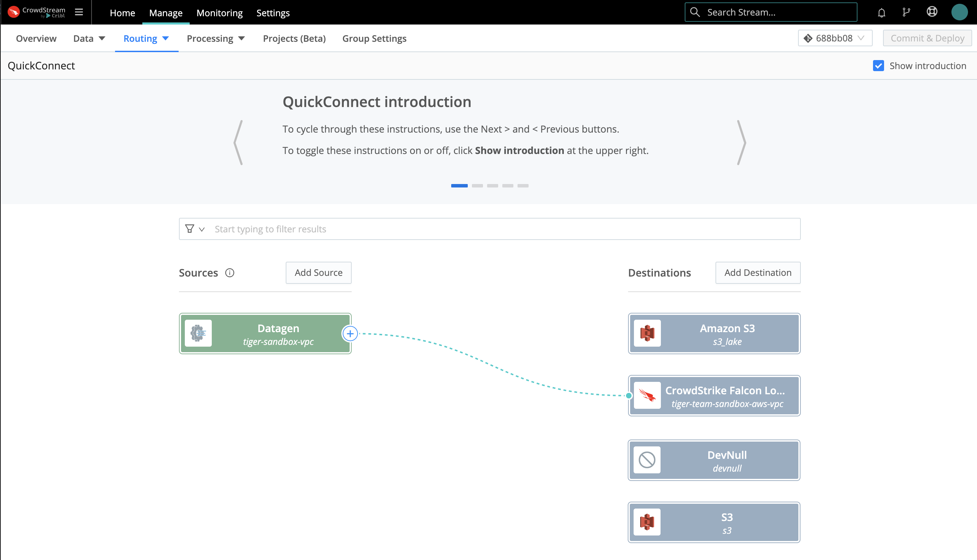Click the search magnifier icon
The image size is (977, 560).
695,12
